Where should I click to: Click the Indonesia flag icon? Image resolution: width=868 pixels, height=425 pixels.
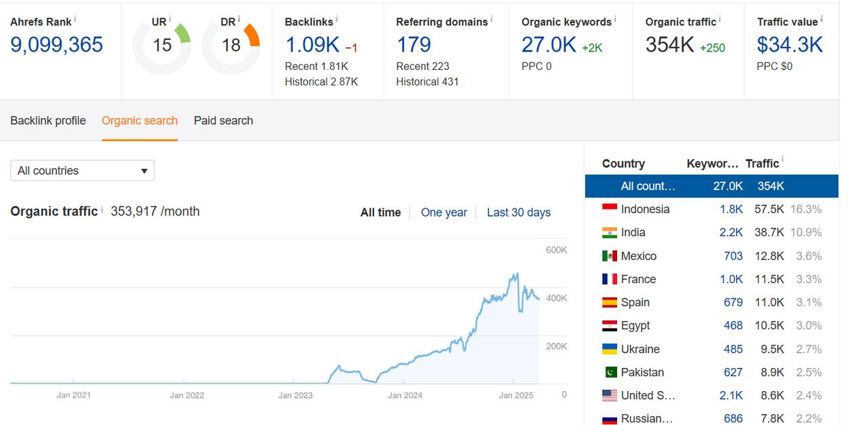pos(609,209)
